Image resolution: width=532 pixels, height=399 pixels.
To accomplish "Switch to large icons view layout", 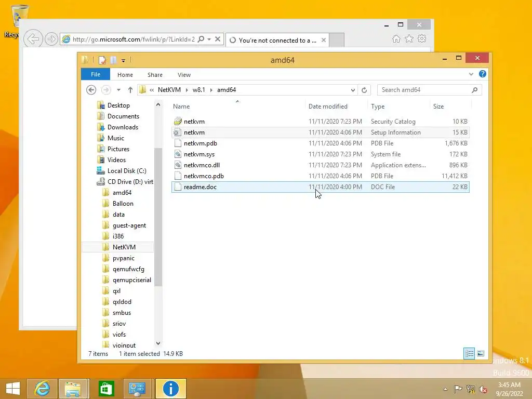I will tap(481, 353).
